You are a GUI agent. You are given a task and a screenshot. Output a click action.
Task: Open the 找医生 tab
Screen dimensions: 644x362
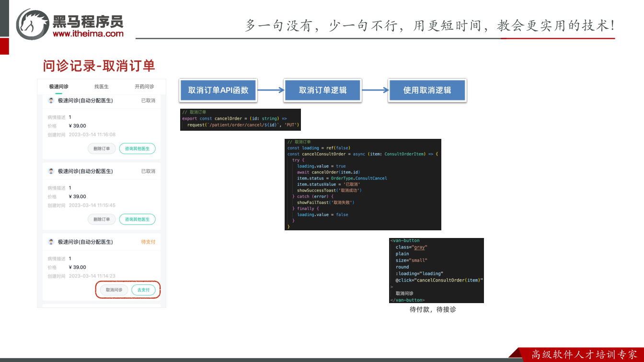point(102,87)
